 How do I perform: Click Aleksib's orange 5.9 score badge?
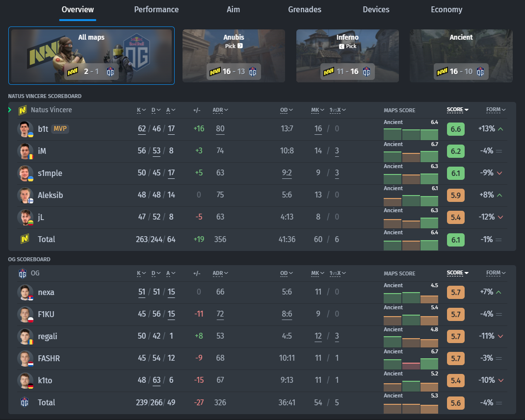click(x=456, y=195)
